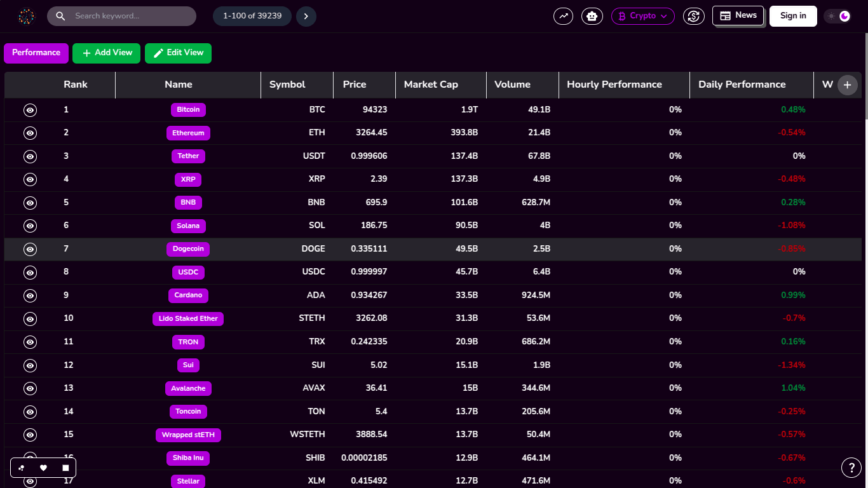This screenshot has height=488, width=868.
Task: Add a column with the plus icon
Action: [x=847, y=85]
